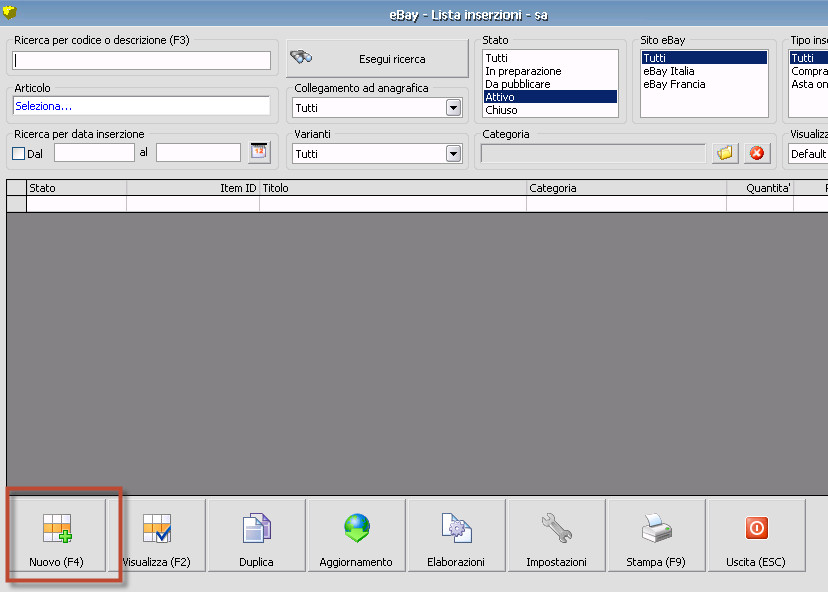Select Tutti in Tipo inserzione list

pyautogui.click(x=808, y=58)
